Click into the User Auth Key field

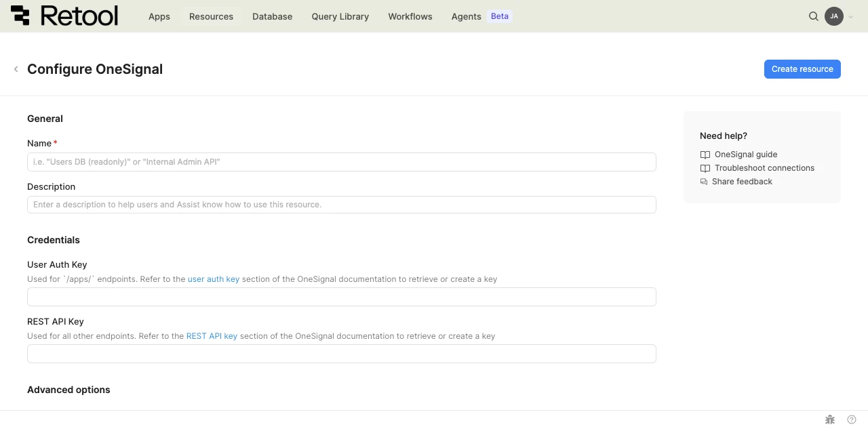coord(342,297)
